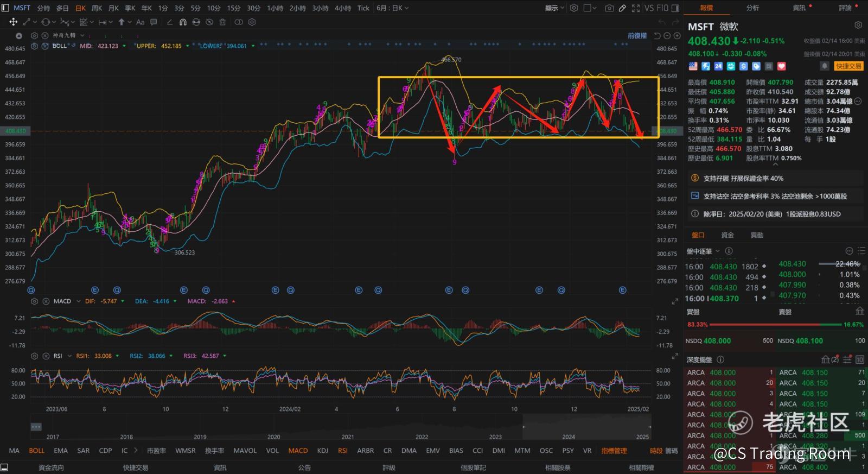This screenshot has height=474, width=868.
Task: Switch to 周K weekly chart
Action: 97,8
